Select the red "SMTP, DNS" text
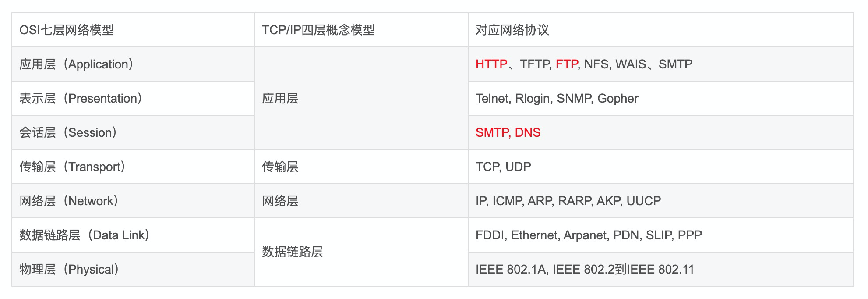The width and height of the screenshot is (868, 299). point(508,132)
